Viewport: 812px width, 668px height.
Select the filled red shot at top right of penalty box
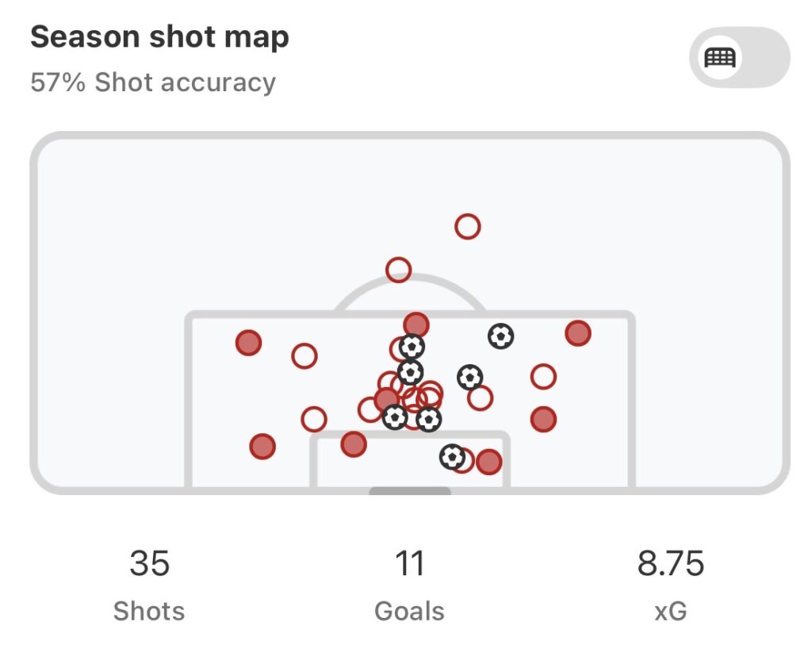pos(578,333)
